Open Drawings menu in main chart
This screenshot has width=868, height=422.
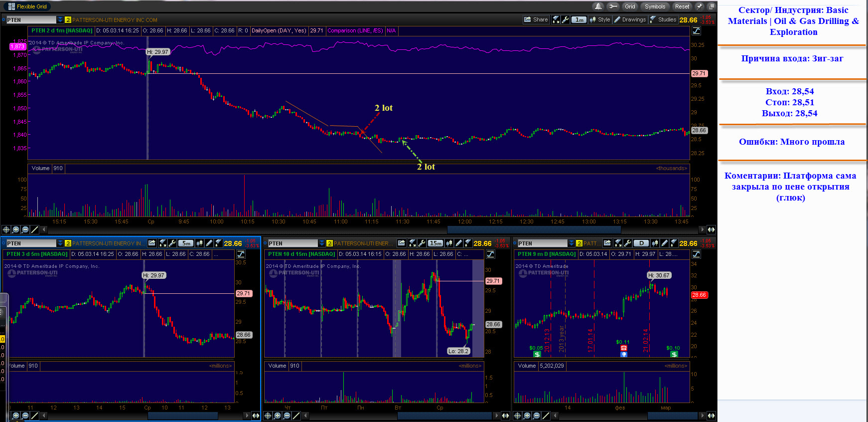click(630, 19)
